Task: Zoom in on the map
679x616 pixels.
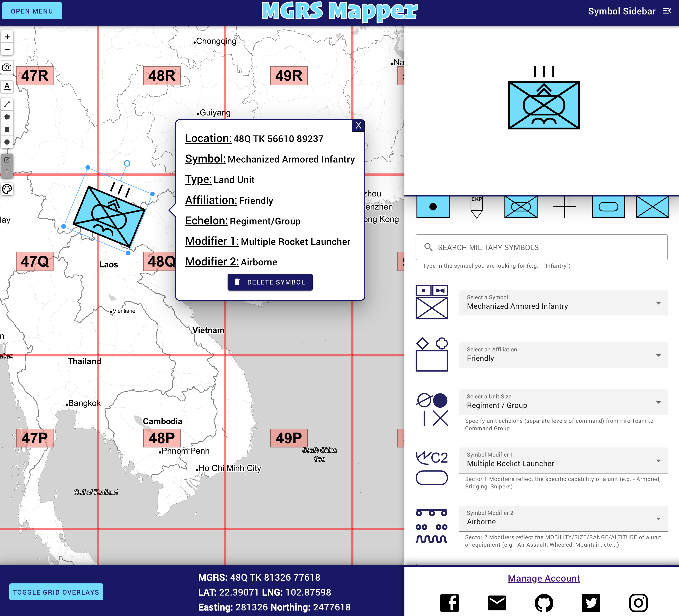Action: coord(7,37)
